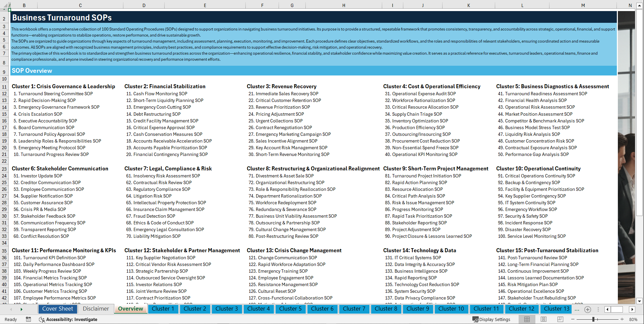Switch to the Cluster 5 tab

click(290, 309)
